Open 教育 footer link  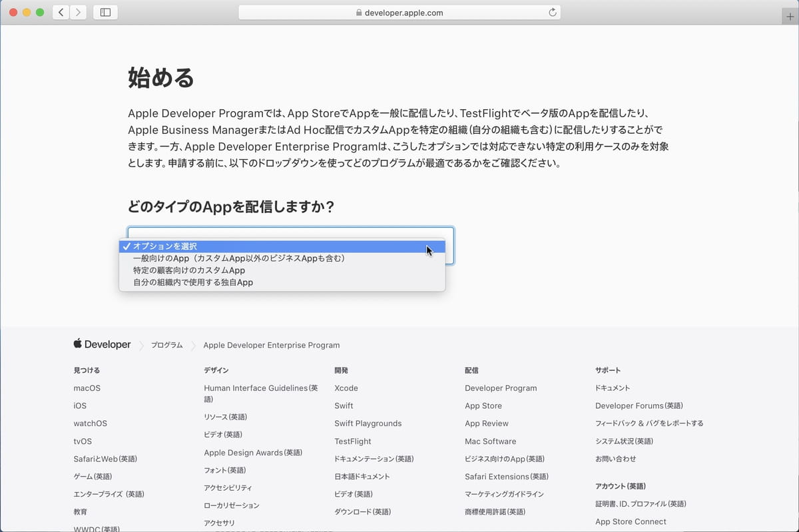click(x=81, y=512)
